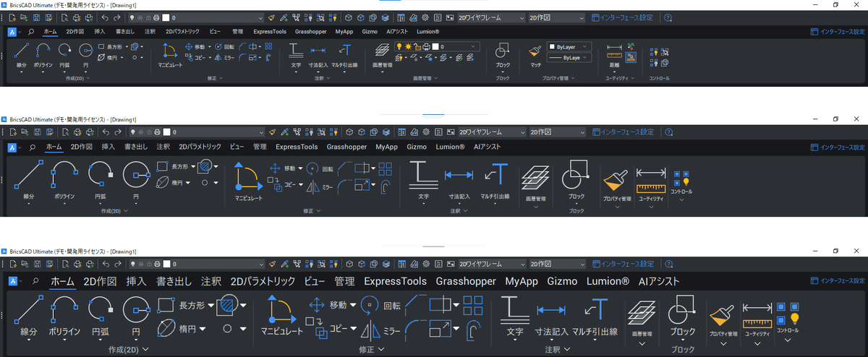
Task: Open ExpressTools tab in the top window
Action: (271, 32)
